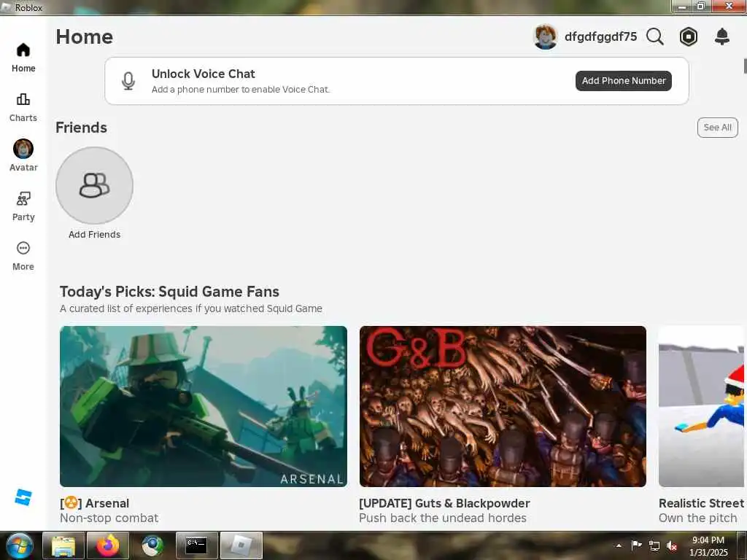This screenshot has height=560, width=747.
Task: Open the Realistic Street game thumbnail
Action: [701, 406]
